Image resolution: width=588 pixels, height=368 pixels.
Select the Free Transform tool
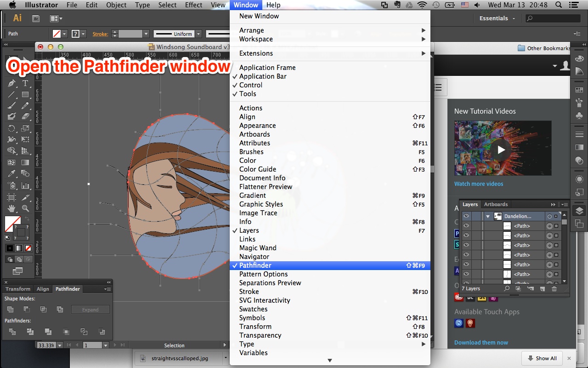point(25,139)
